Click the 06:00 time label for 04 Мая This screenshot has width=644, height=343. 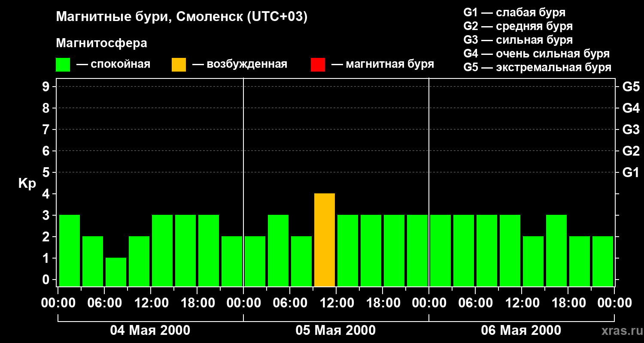point(104,303)
